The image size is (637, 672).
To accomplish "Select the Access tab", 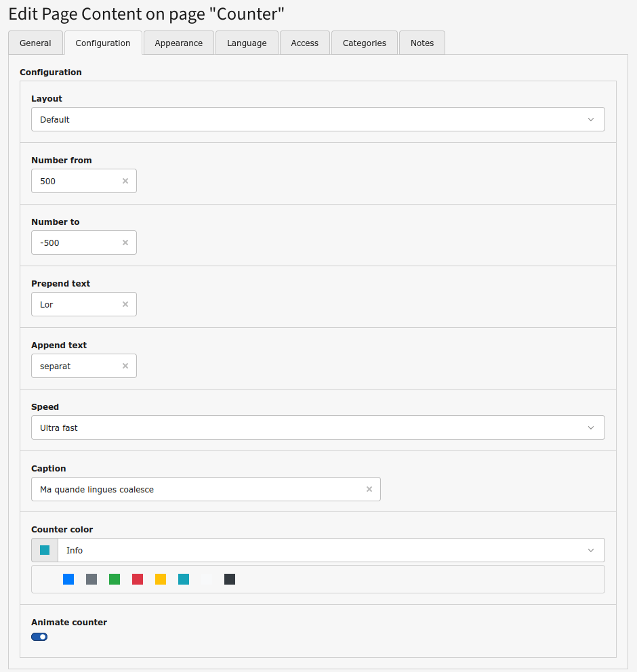I will click(304, 43).
